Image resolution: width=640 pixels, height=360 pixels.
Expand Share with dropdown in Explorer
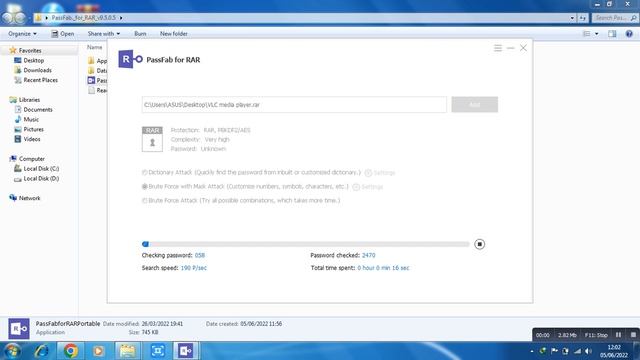click(x=104, y=33)
